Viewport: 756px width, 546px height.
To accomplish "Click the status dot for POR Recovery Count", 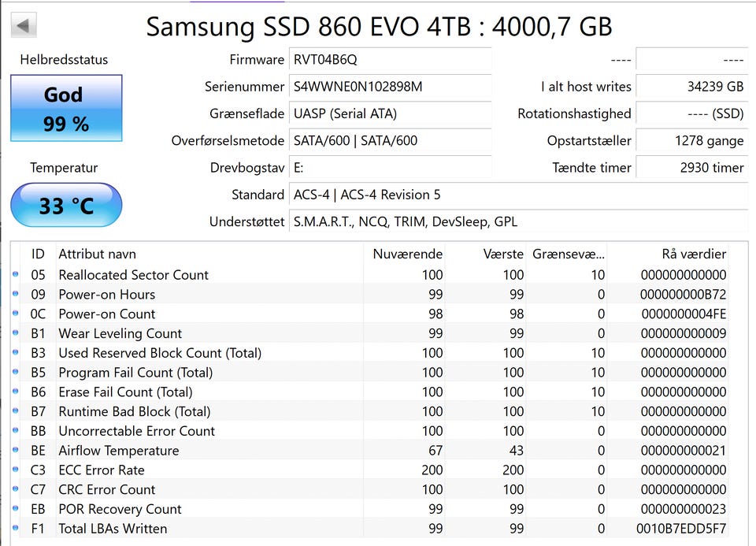I will pyautogui.click(x=16, y=508).
